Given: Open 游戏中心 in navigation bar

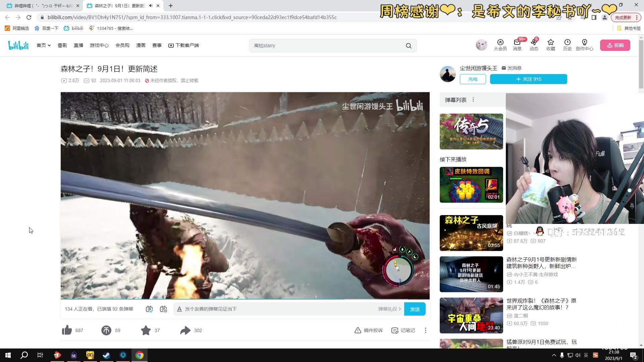Looking at the screenshot, I should pyautogui.click(x=99, y=45).
